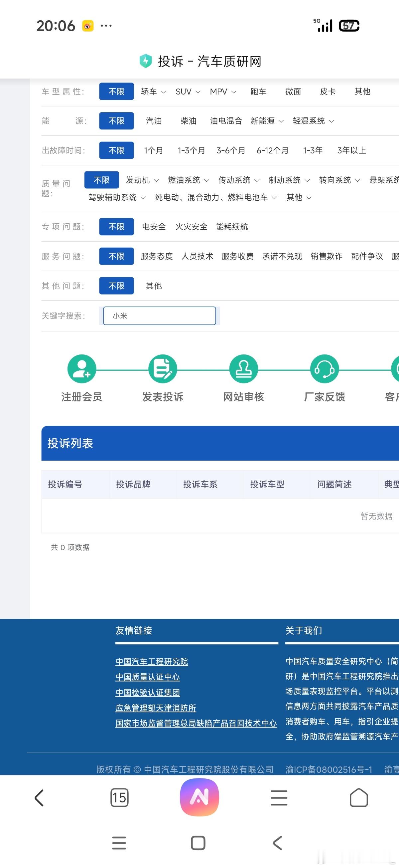Screen dimensions: 399x868
Task: Open 中国质量认证中心 link
Action: pos(148,677)
